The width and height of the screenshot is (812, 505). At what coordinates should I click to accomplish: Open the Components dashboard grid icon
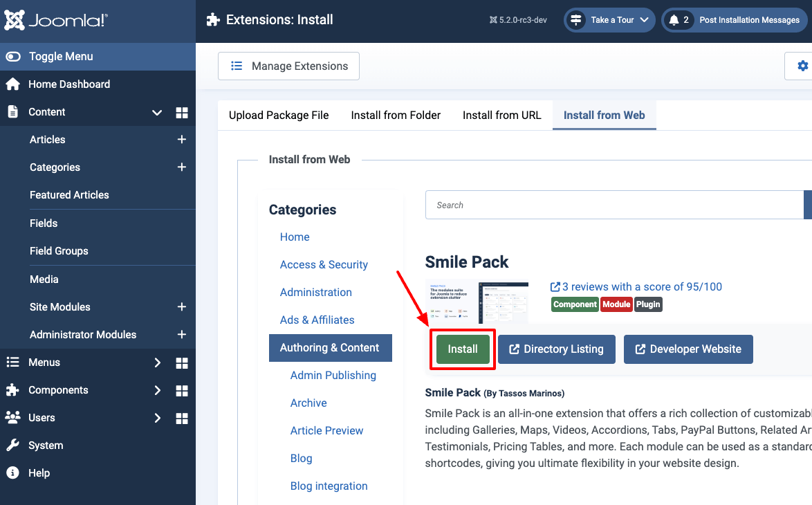(182, 391)
